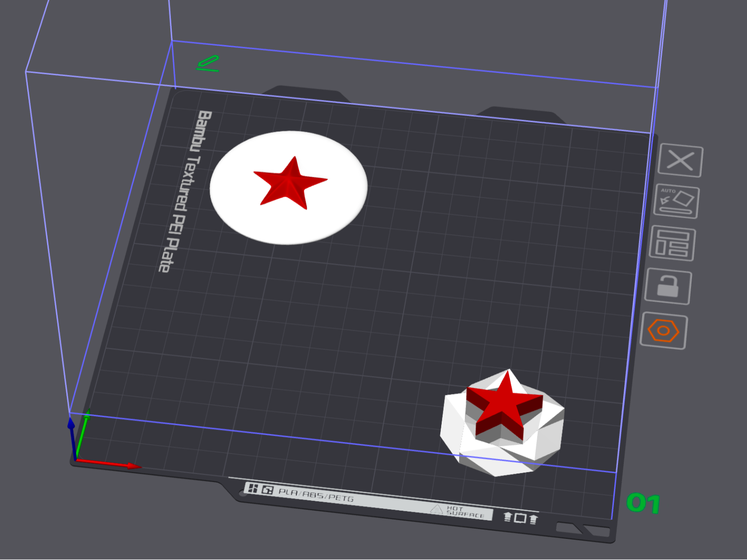747x560 pixels.
Task: Click the two-arrows plate icon beside HOT SURFACE
Action: (x=520, y=518)
